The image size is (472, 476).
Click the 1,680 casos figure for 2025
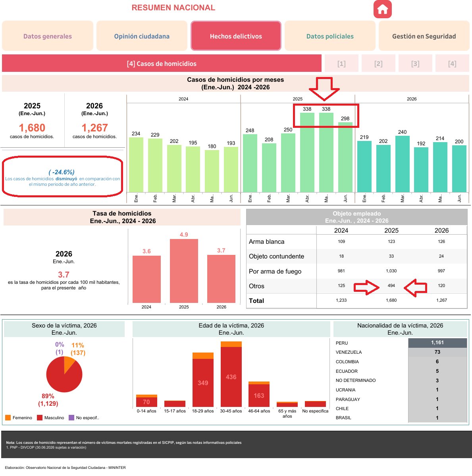point(32,128)
